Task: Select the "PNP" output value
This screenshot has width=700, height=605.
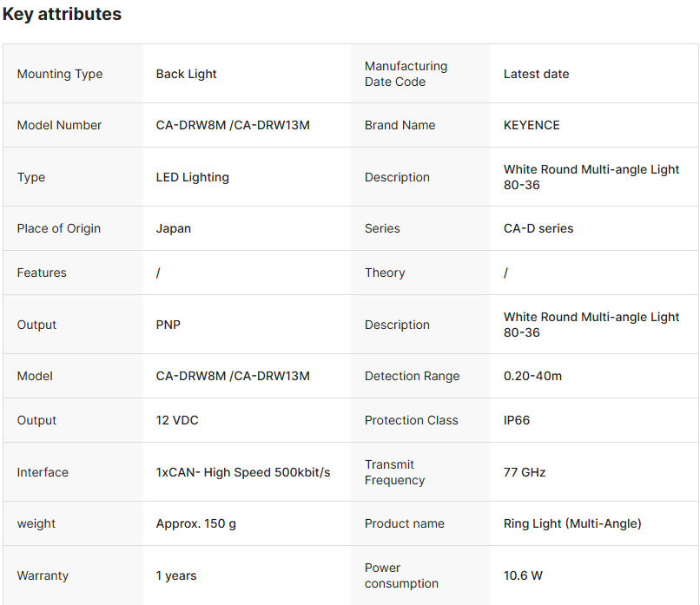Action: point(168,325)
